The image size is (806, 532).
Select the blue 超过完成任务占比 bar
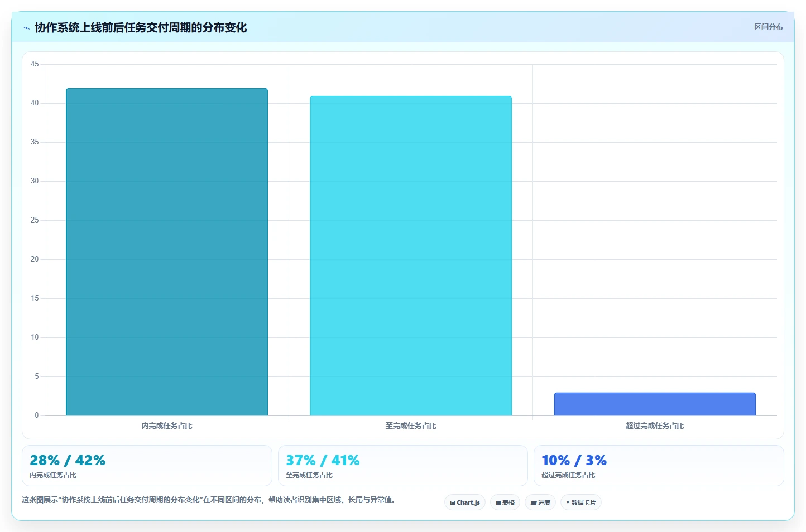pyautogui.click(x=655, y=404)
